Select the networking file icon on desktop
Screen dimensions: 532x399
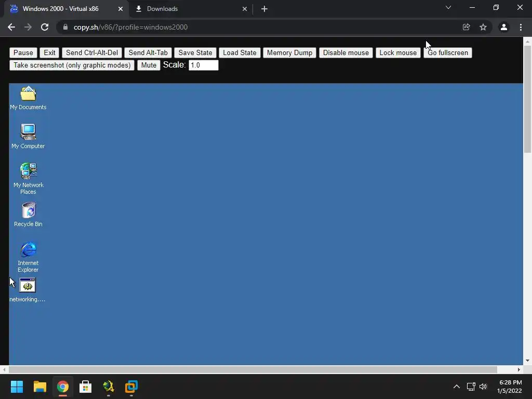coord(28,290)
